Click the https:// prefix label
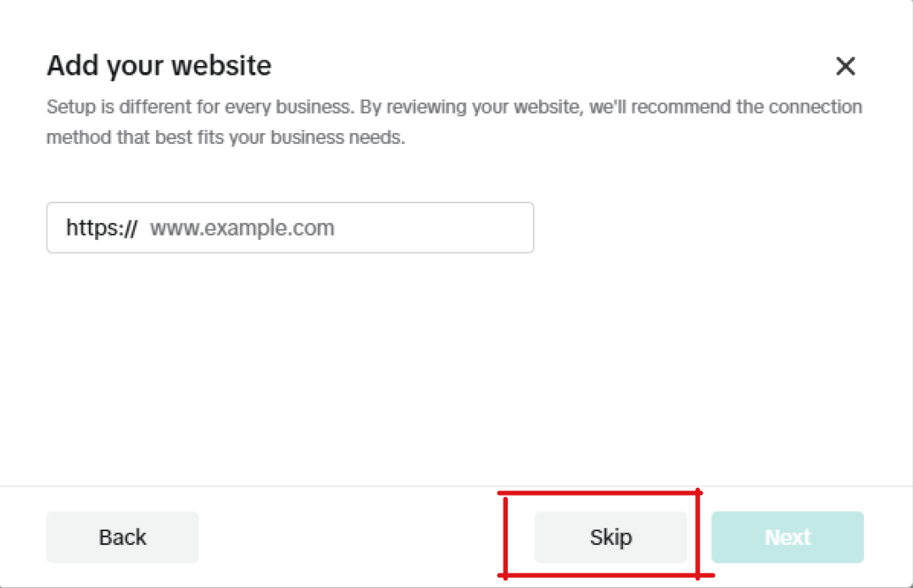Screen dimensions: 913x588 click(102, 228)
